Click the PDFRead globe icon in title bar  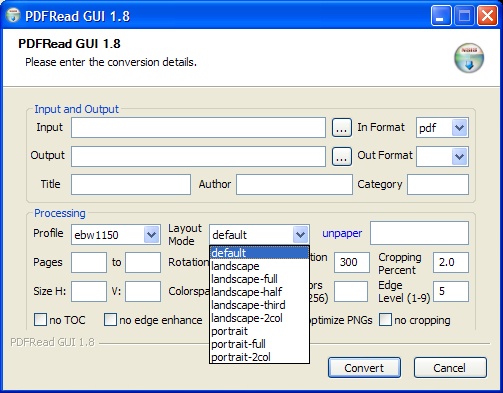[x=13, y=15]
